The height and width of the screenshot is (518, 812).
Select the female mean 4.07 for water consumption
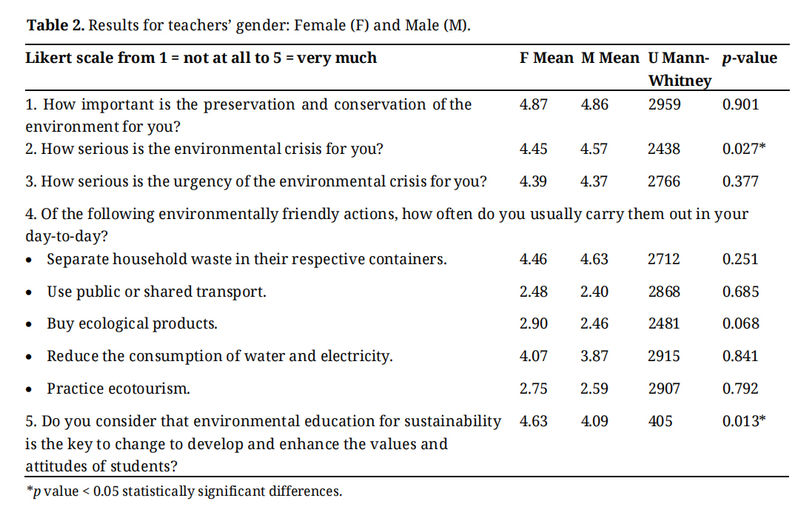[x=534, y=356]
